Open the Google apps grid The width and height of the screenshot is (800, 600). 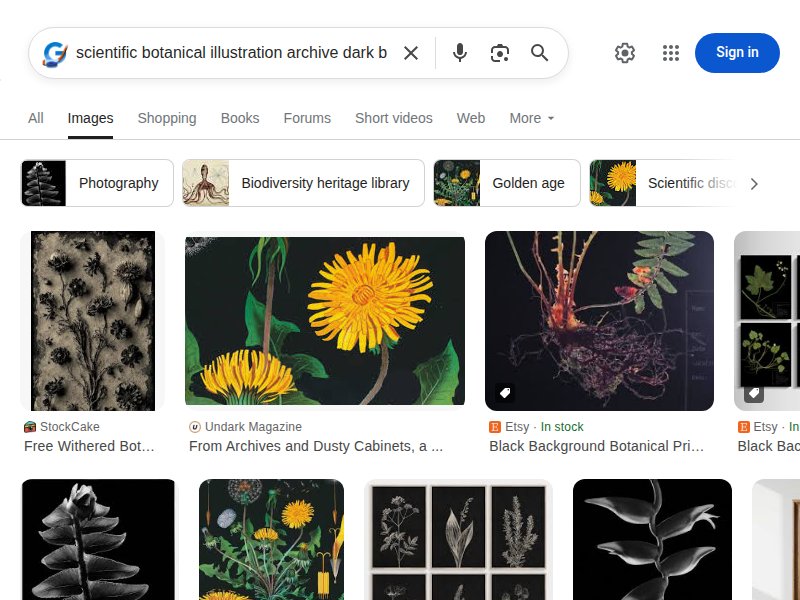point(670,53)
